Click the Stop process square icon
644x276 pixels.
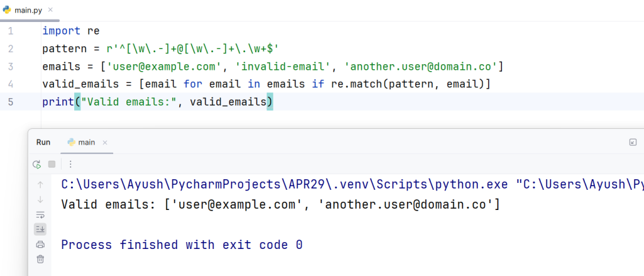52,164
